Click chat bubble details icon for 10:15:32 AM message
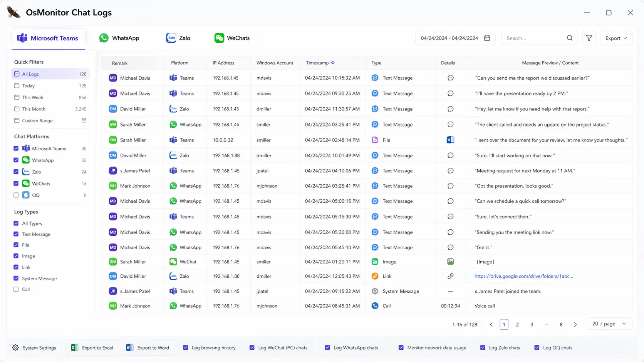 click(450, 78)
